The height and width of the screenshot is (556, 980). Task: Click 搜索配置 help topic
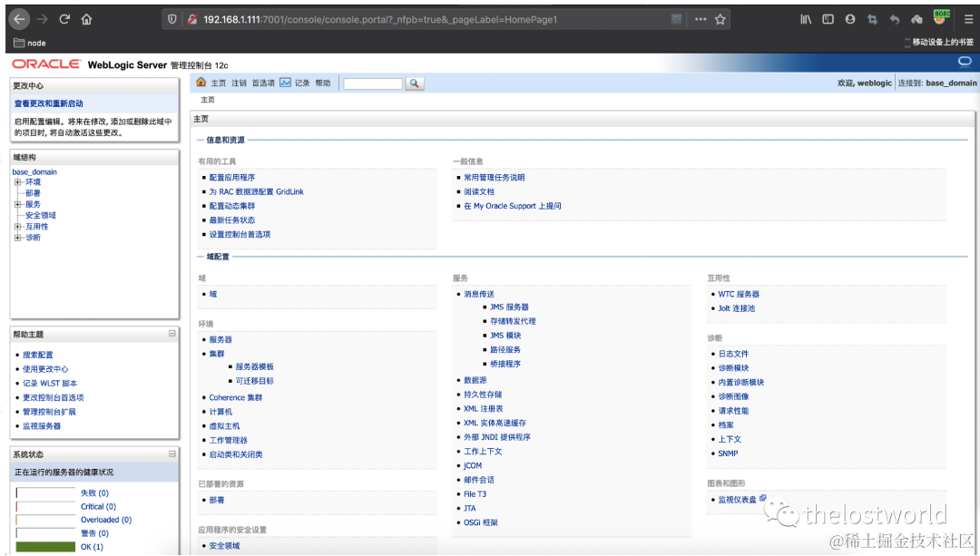tap(37, 355)
